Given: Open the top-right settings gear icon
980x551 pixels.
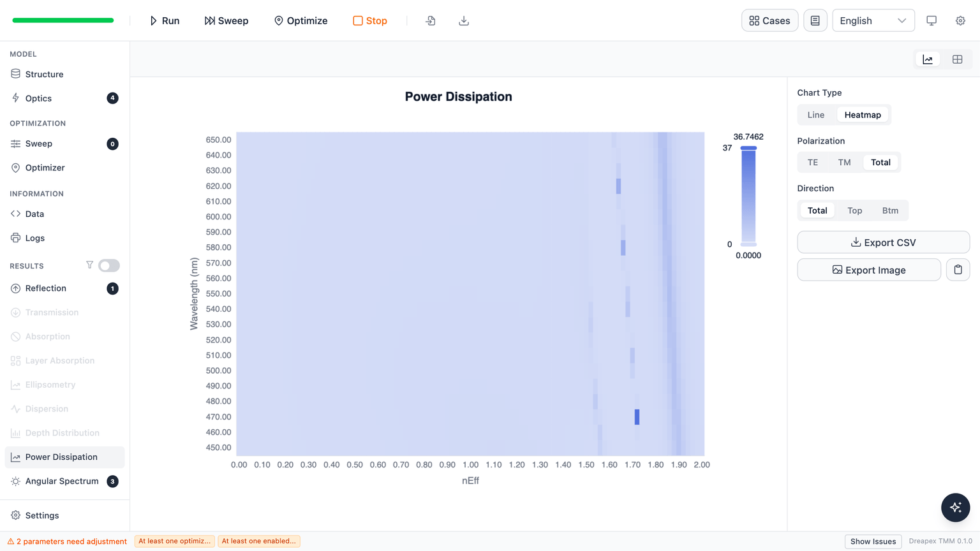Looking at the screenshot, I should tap(960, 20).
